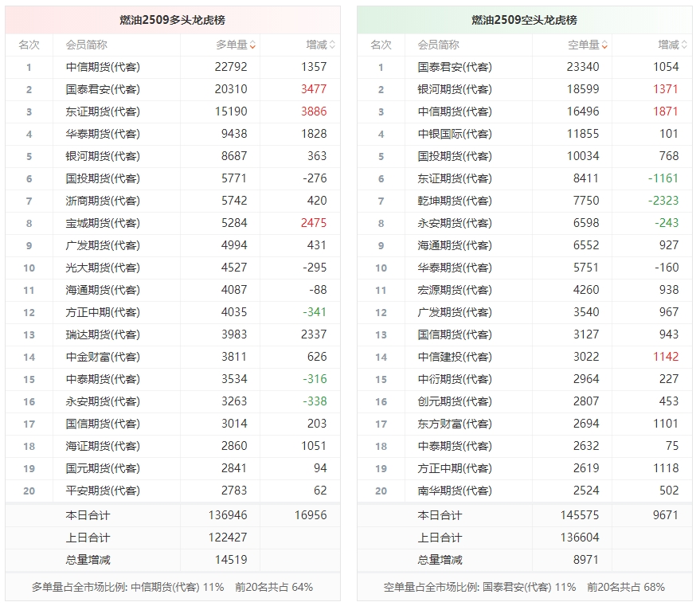Click previous day long total 122427

228,538
